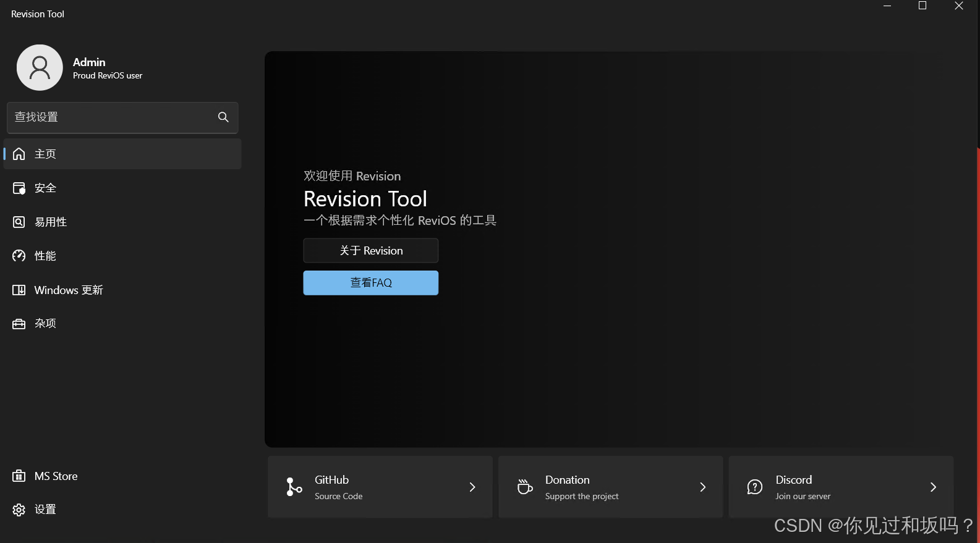This screenshot has height=543, width=980.
Task: Open 设置 from the sidebar
Action: [122, 510]
